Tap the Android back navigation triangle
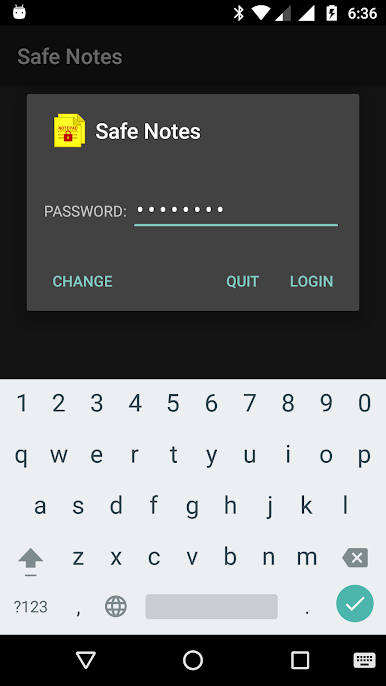This screenshot has height=686, width=386. (86, 660)
